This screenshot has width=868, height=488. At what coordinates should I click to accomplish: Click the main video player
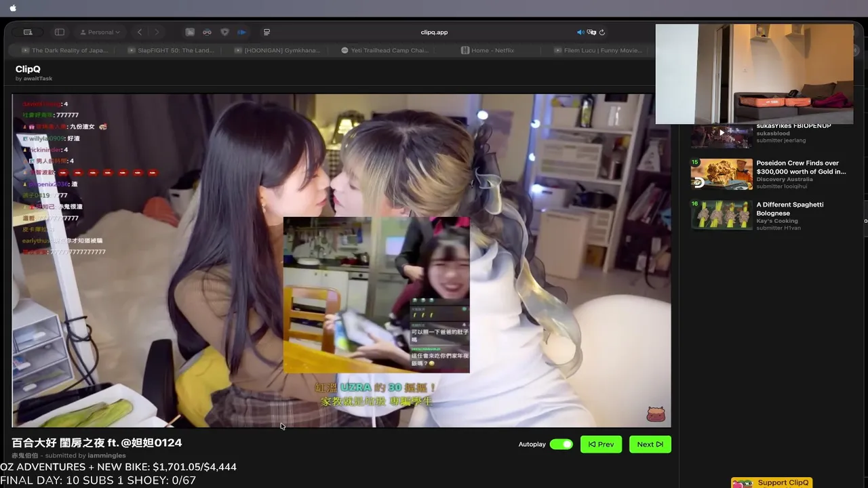coord(341,260)
